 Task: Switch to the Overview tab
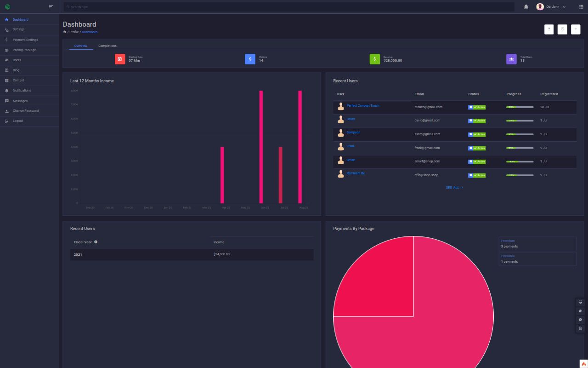pos(81,46)
